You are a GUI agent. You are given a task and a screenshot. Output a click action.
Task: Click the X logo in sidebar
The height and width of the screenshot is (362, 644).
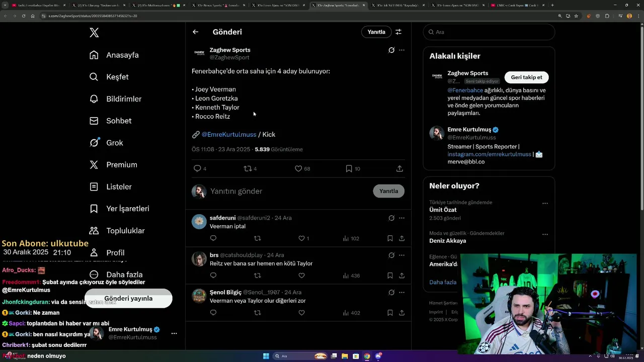94,33
